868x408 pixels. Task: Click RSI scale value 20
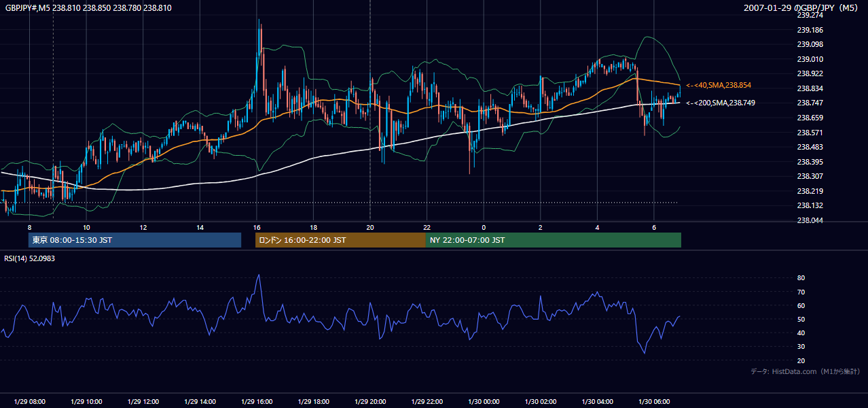pyautogui.click(x=801, y=360)
